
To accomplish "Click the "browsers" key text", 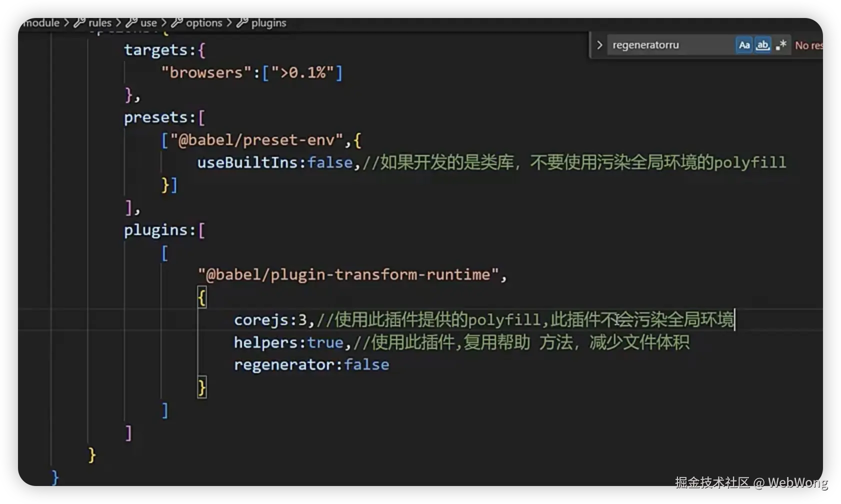I will click(206, 73).
